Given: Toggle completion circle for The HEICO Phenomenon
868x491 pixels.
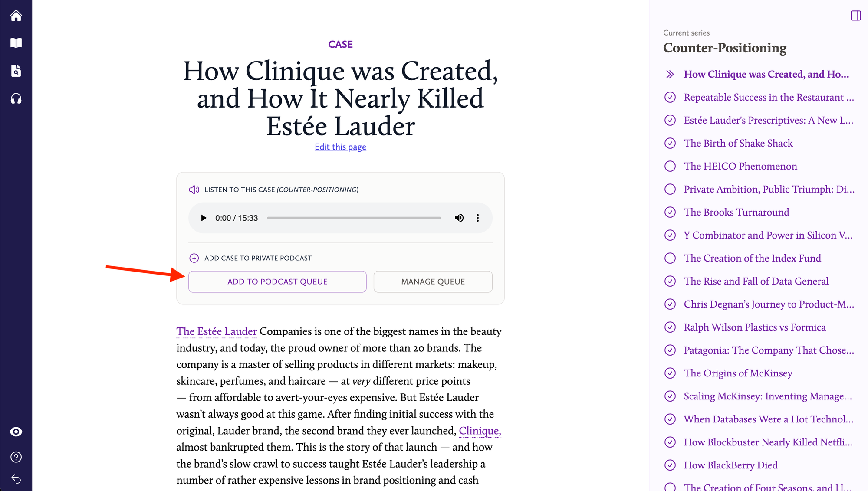Looking at the screenshot, I should 670,166.
